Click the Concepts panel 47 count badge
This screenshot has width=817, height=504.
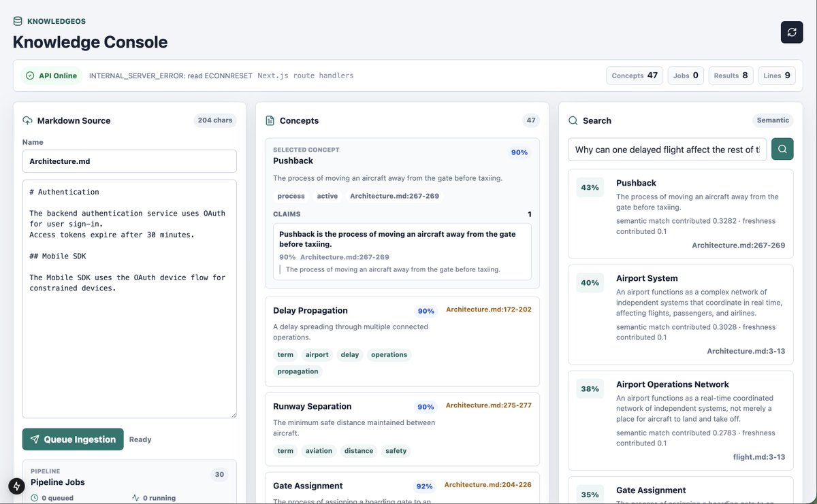(x=531, y=120)
